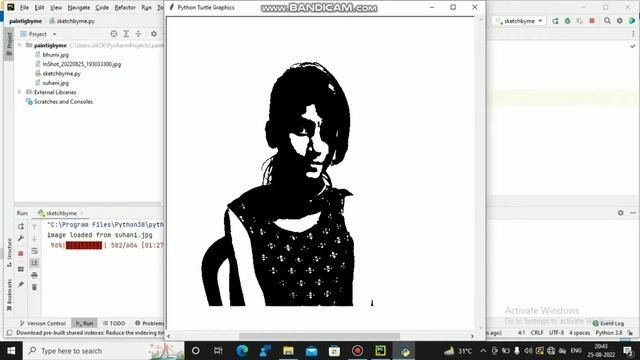The image size is (640, 360).
Task: Open the Problems tool window tab
Action: pyautogui.click(x=149, y=323)
